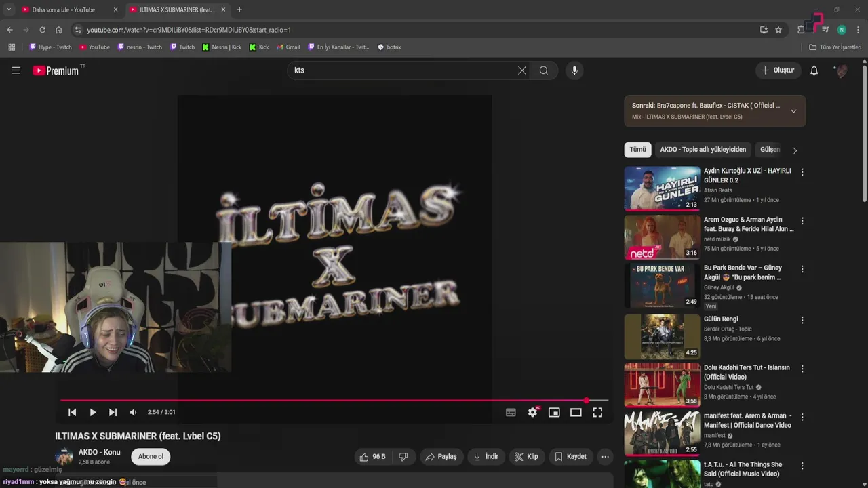Image resolution: width=868 pixels, height=488 pixels.
Task: Open Hype - Twitch bookmark
Action: pos(50,47)
